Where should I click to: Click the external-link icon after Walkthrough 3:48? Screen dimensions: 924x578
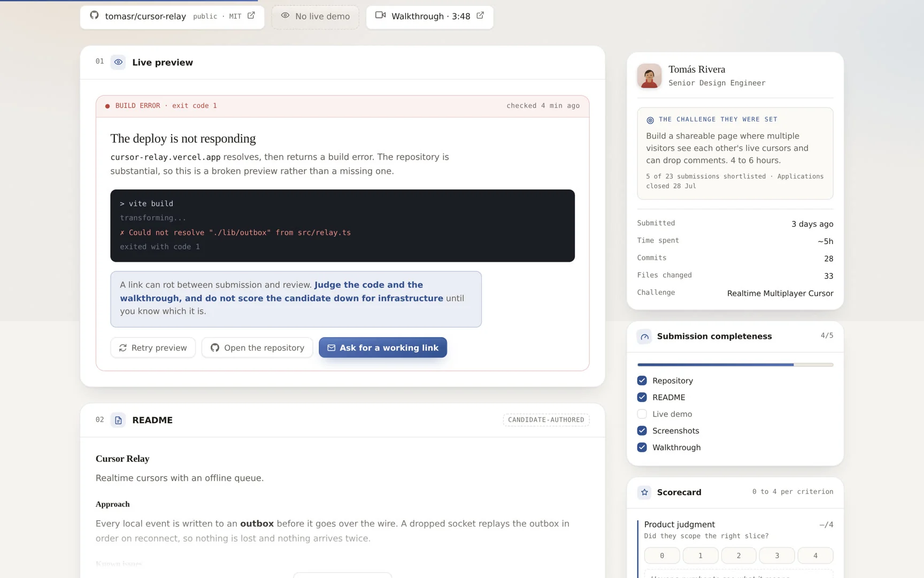[x=480, y=16]
